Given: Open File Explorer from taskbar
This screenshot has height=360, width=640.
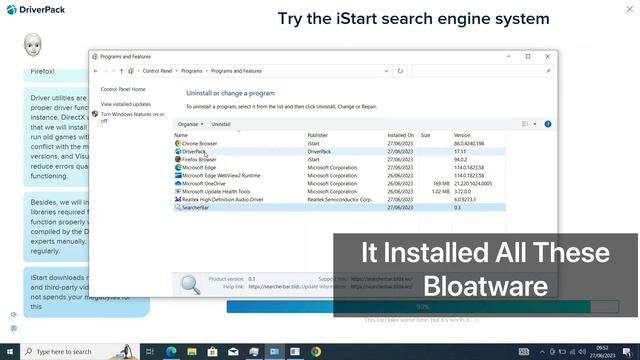Looking at the screenshot, I should [192, 351].
